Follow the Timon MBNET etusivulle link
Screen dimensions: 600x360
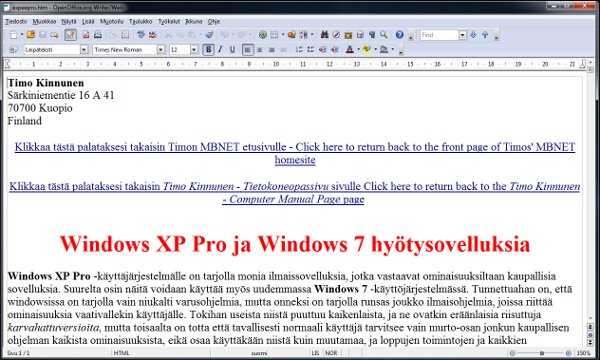(x=295, y=153)
